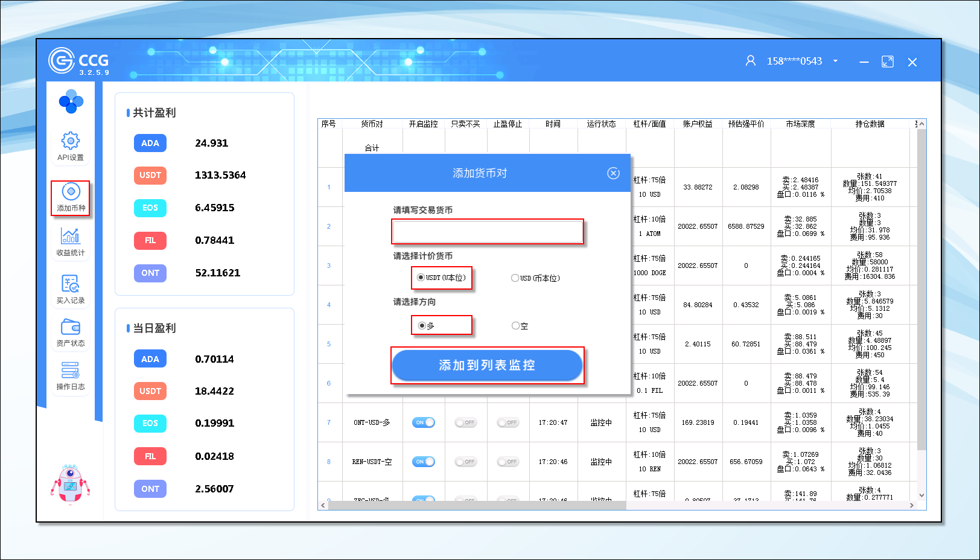Toggle monitoring switch for ONT-USD-多 row

coord(424,422)
